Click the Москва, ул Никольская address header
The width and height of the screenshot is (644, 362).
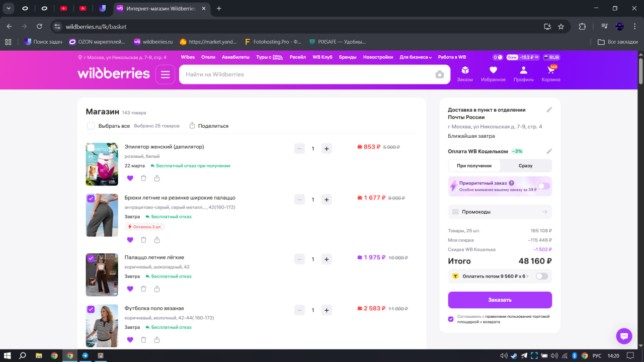point(122,57)
